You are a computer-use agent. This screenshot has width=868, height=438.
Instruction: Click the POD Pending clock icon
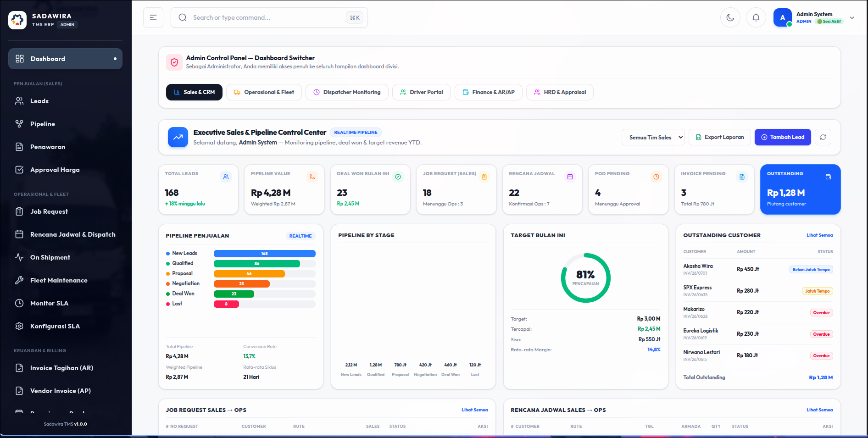tap(656, 177)
